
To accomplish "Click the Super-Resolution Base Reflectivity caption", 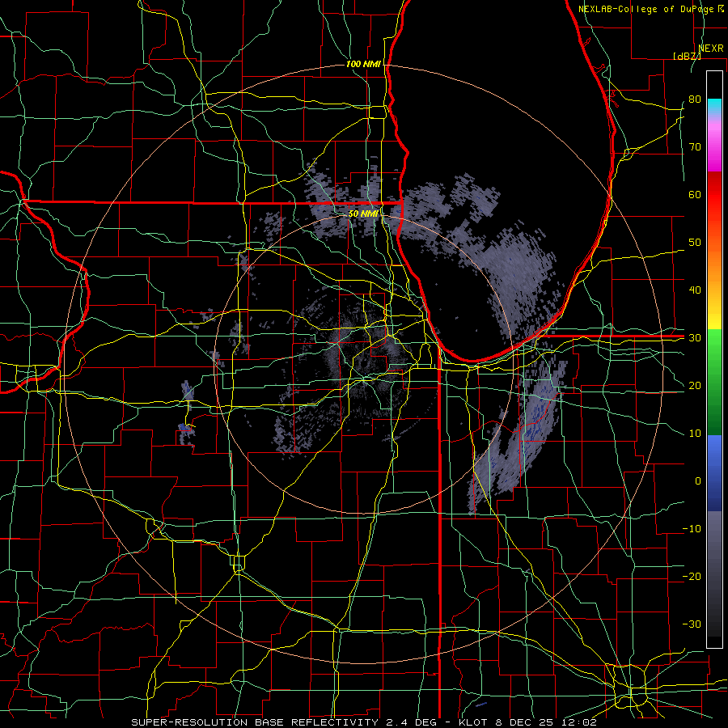I will tap(363, 722).
